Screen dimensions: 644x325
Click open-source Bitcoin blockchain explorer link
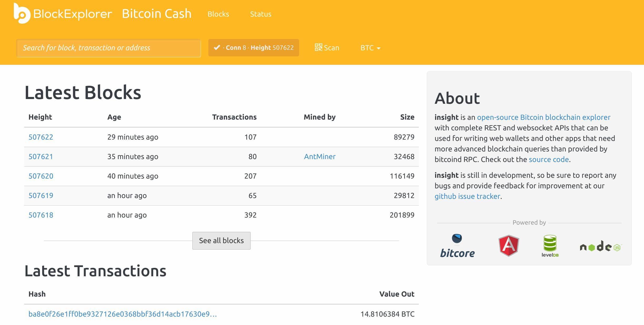544,117
